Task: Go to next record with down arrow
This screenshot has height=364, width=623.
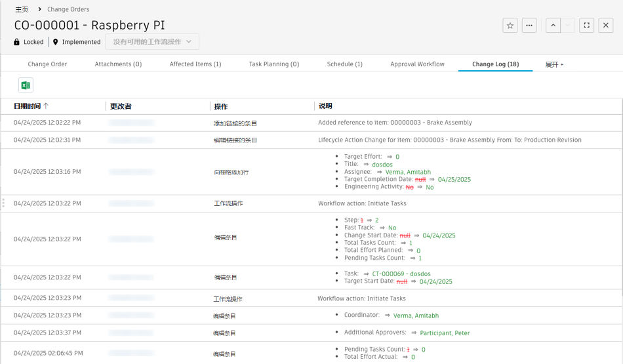Action: [568, 26]
